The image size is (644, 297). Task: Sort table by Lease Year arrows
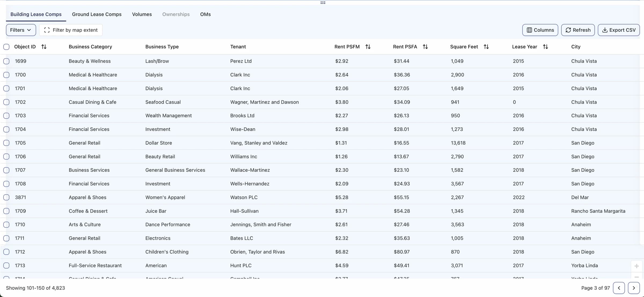pos(545,47)
